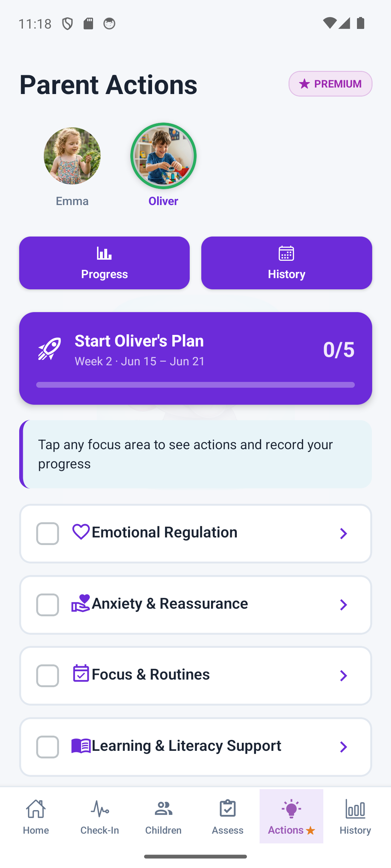Tap the book icon beside Learning & Literacy Support
Screen dimensions: 391x868
click(81, 746)
